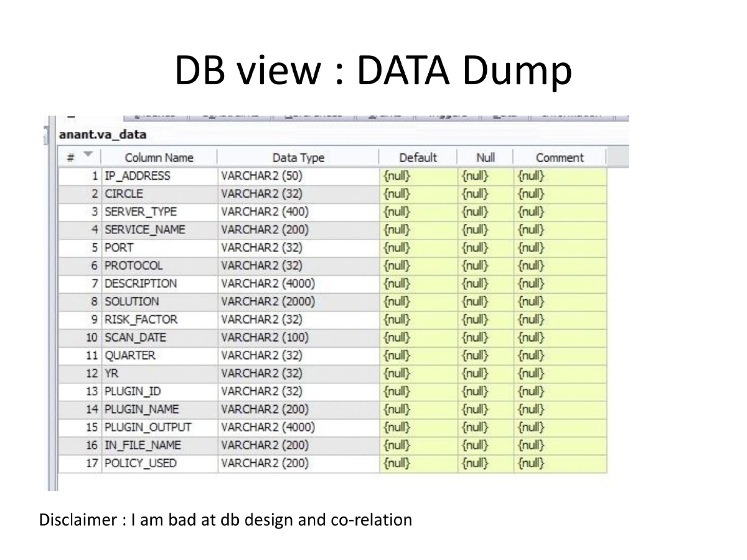Viewport: 747px width, 560px height.
Task: Click the anant.va_data table title
Action: tap(101, 134)
